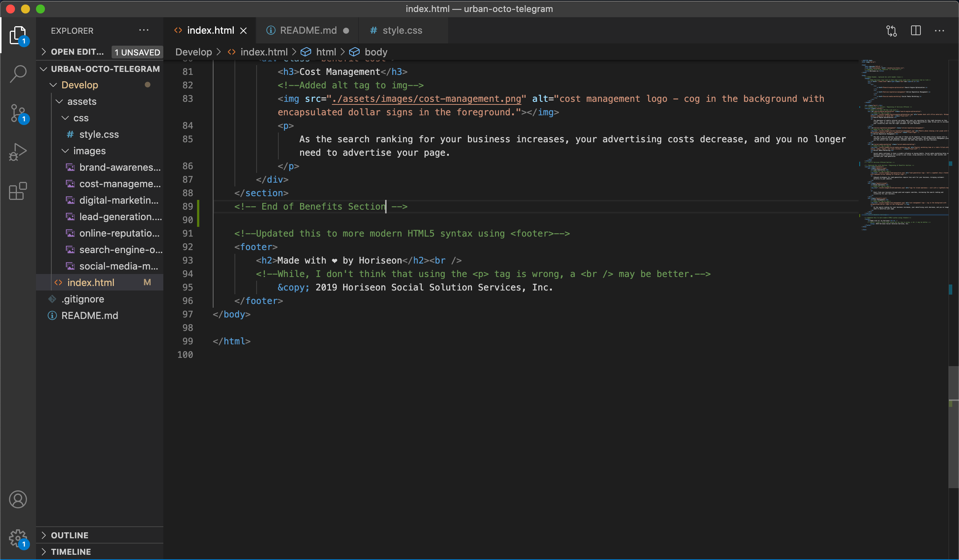Open the Extensions view icon

coord(18,191)
